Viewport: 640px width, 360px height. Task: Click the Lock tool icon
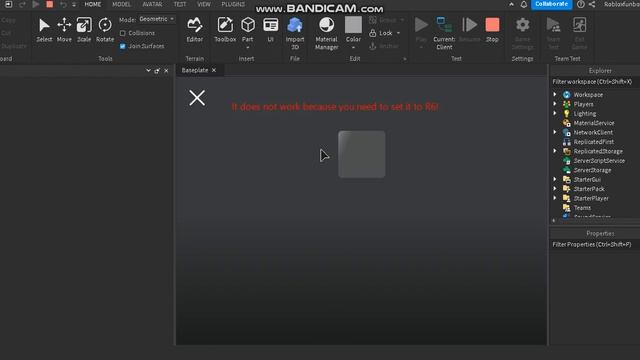(x=373, y=33)
